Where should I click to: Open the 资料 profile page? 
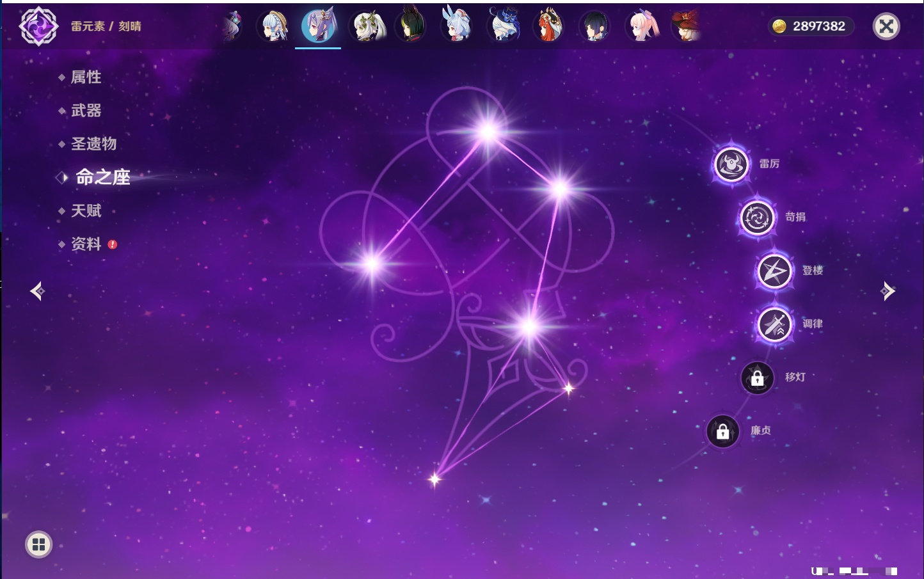86,244
